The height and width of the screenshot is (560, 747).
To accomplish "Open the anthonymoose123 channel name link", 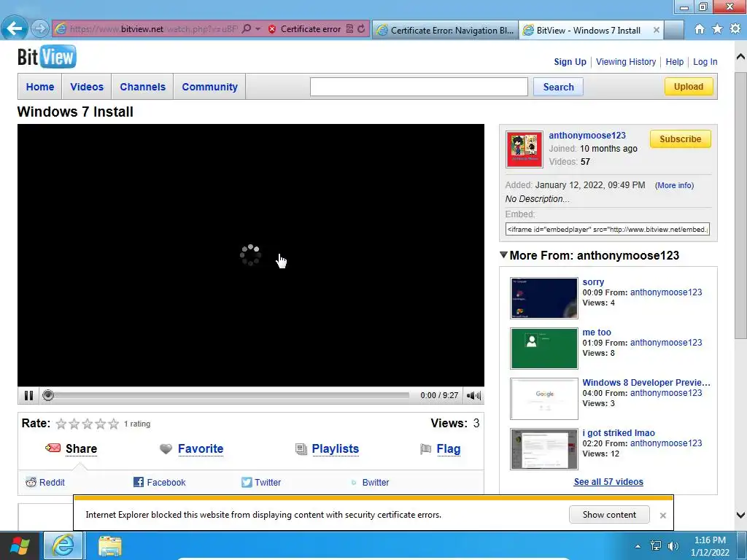I will (587, 135).
